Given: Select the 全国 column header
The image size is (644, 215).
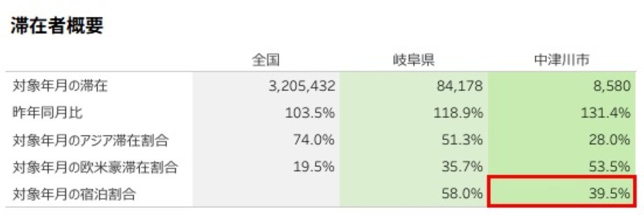Looking at the screenshot, I should [266, 60].
